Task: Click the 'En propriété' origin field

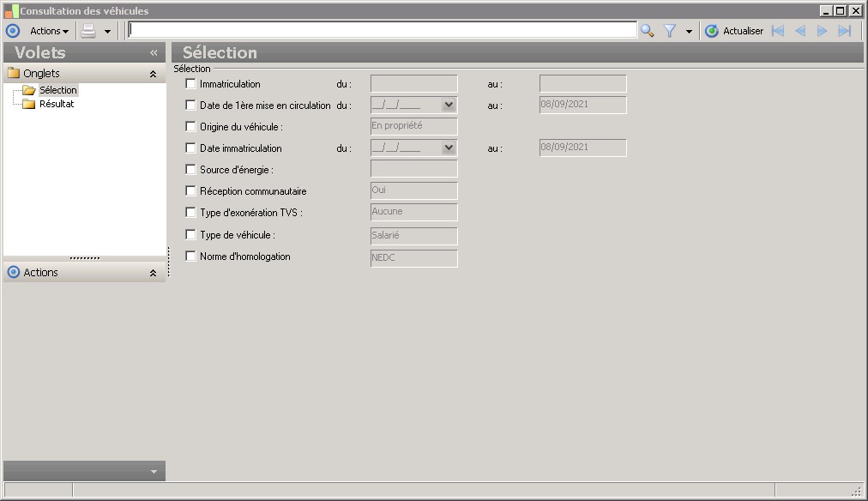Action: click(414, 126)
